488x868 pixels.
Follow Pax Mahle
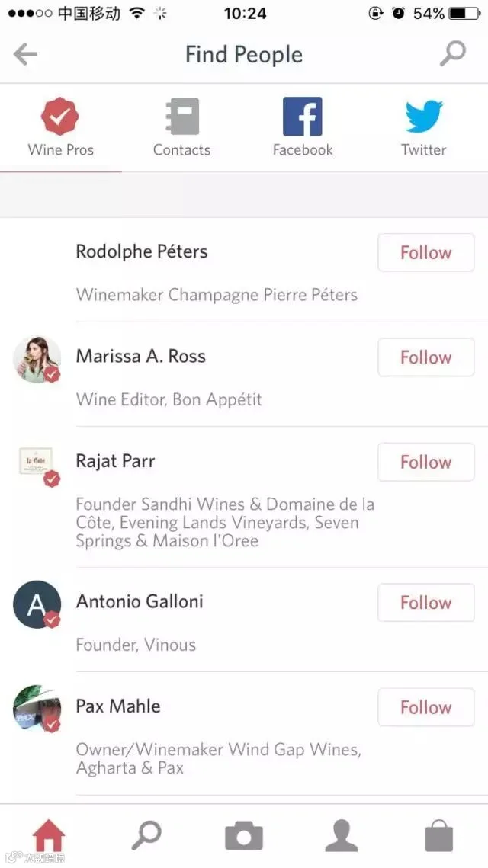[425, 707]
